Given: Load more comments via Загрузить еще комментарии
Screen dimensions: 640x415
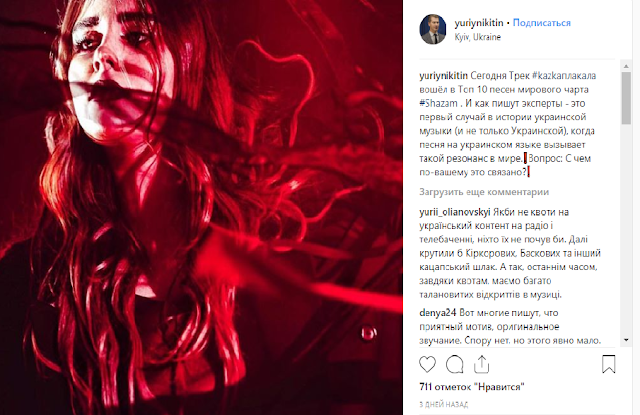Looking at the screenshot, I should (484, 192).
